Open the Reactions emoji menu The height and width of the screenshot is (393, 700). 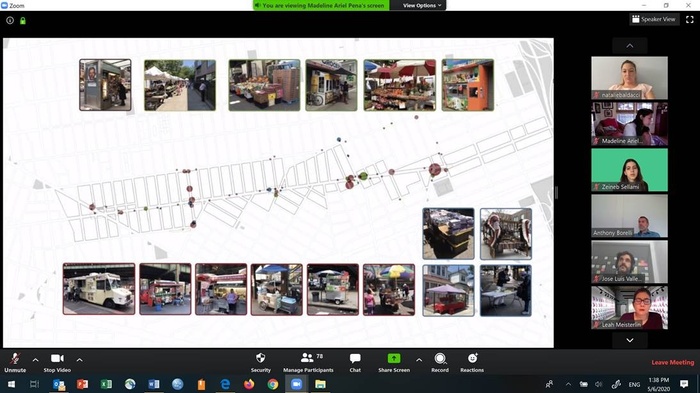coord(472,362)
